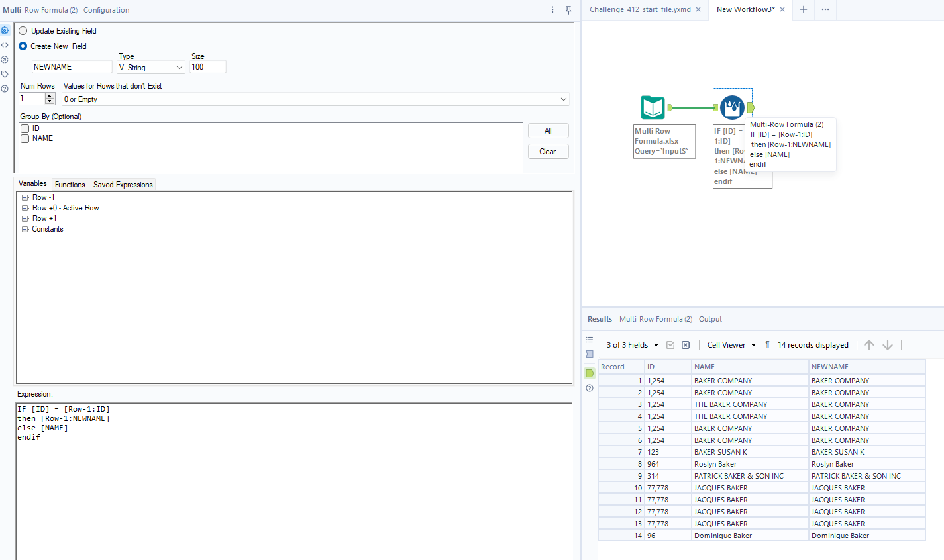Select the Annotation code icon in left sidebar

click(x=5, y=44)
